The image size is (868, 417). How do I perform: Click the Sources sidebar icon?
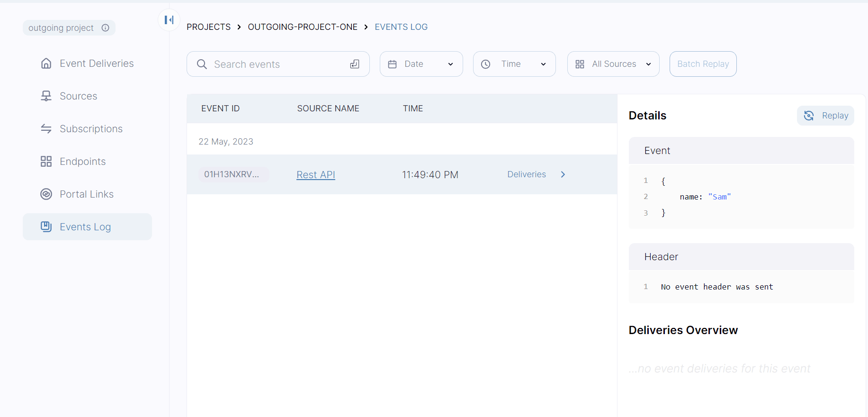point(46,96)
